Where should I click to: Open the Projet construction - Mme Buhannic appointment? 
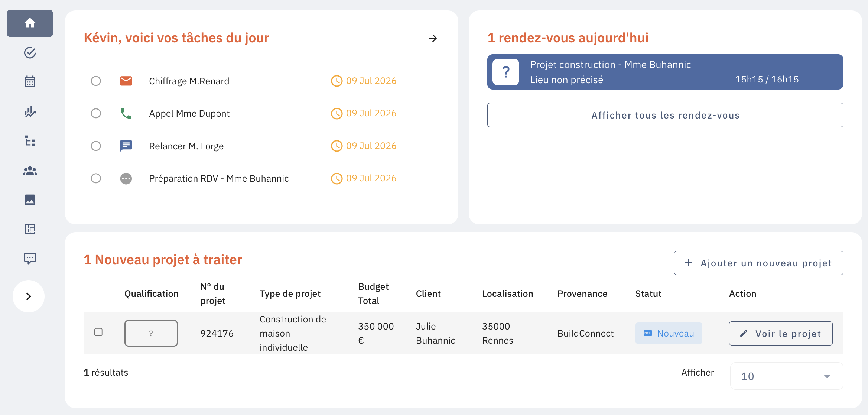click(x=665, y=72)
